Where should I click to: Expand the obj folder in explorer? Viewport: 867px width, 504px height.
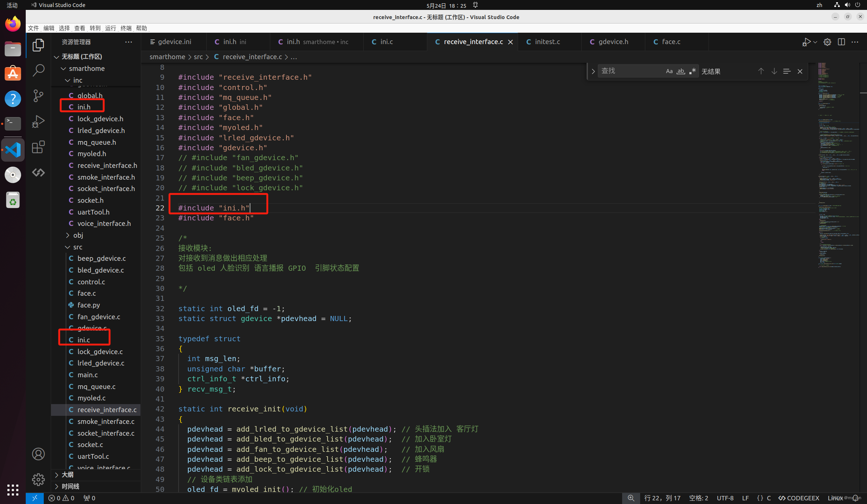[78, 235]
